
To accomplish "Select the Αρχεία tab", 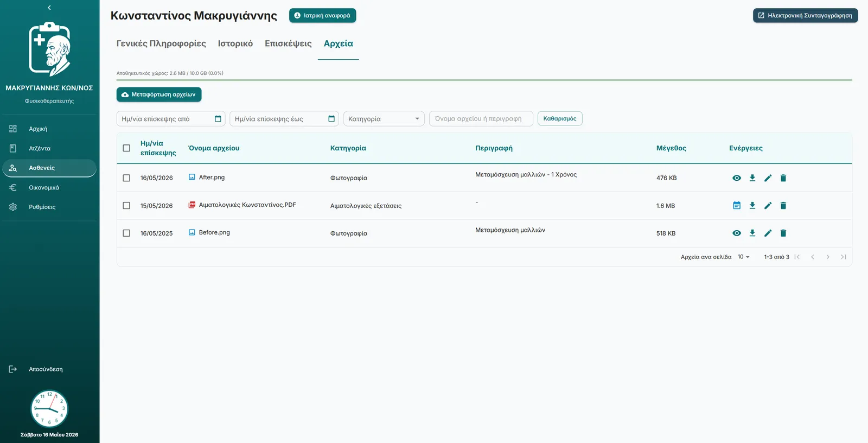I will point(339,43).
